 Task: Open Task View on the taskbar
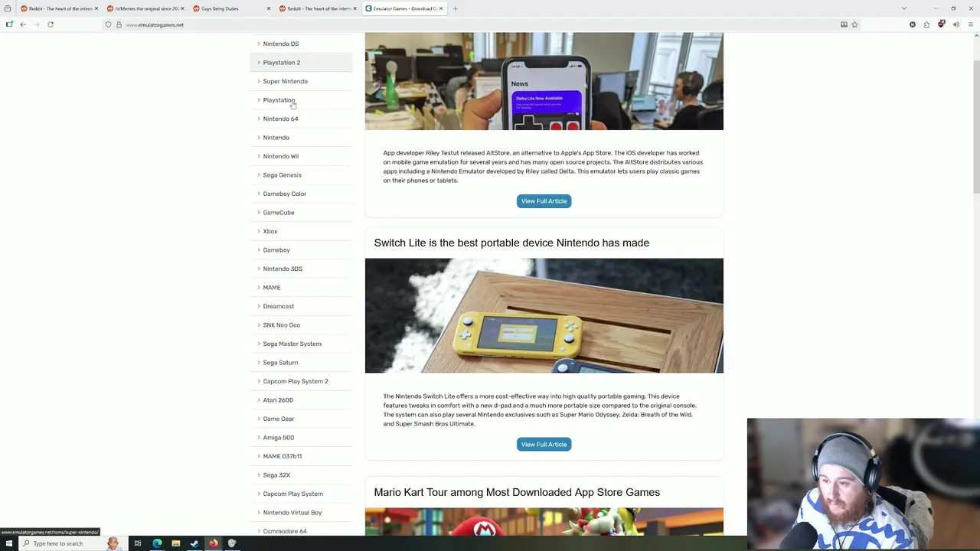coord(138,543)
